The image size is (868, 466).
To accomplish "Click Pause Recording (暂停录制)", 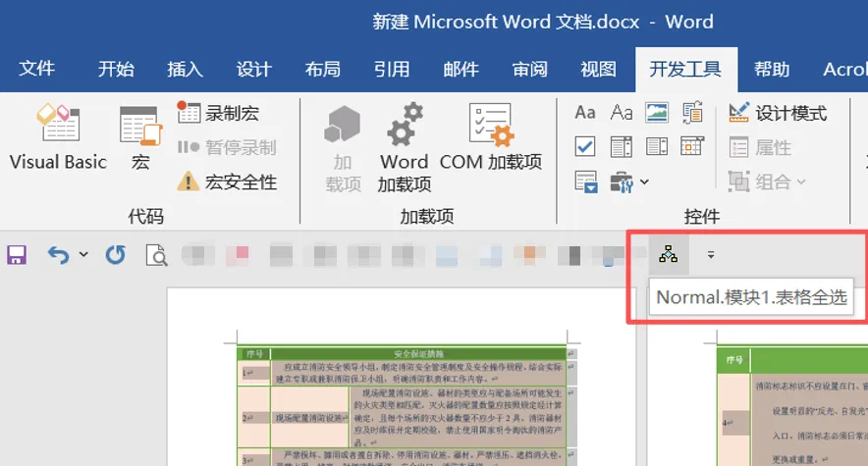I will coord(227,147).
